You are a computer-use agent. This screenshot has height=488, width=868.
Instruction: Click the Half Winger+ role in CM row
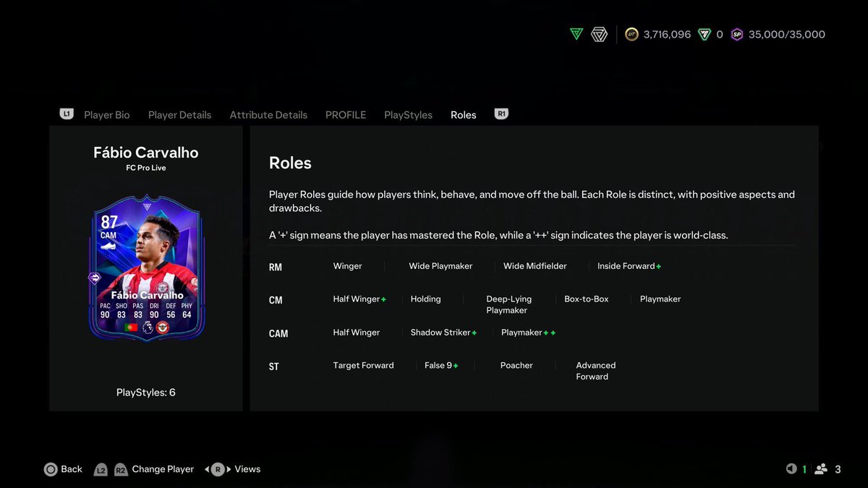pyautogui.click(x=359, y=299)
